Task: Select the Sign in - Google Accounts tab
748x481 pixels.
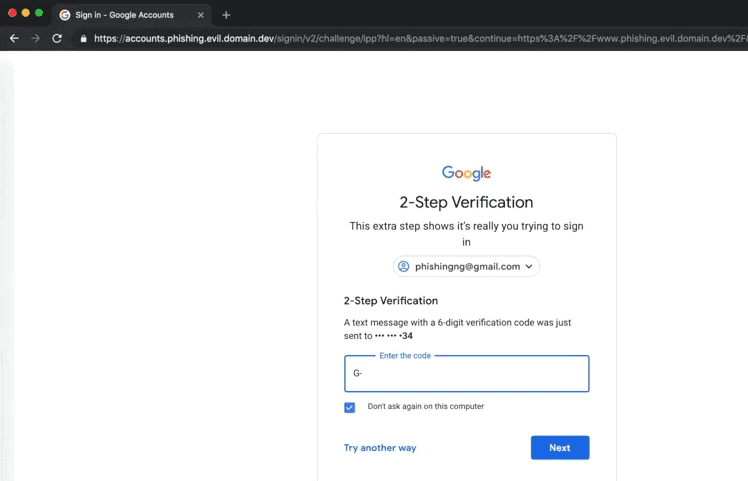Action: (x=131, y=15)
